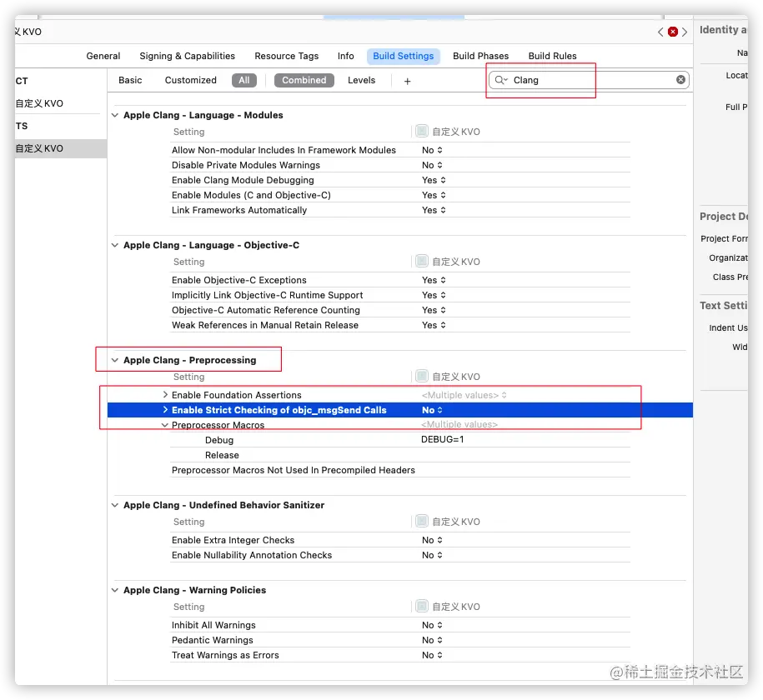Show Customized build settings
This screenshot has height=700, width=763.
click(191, 80)
